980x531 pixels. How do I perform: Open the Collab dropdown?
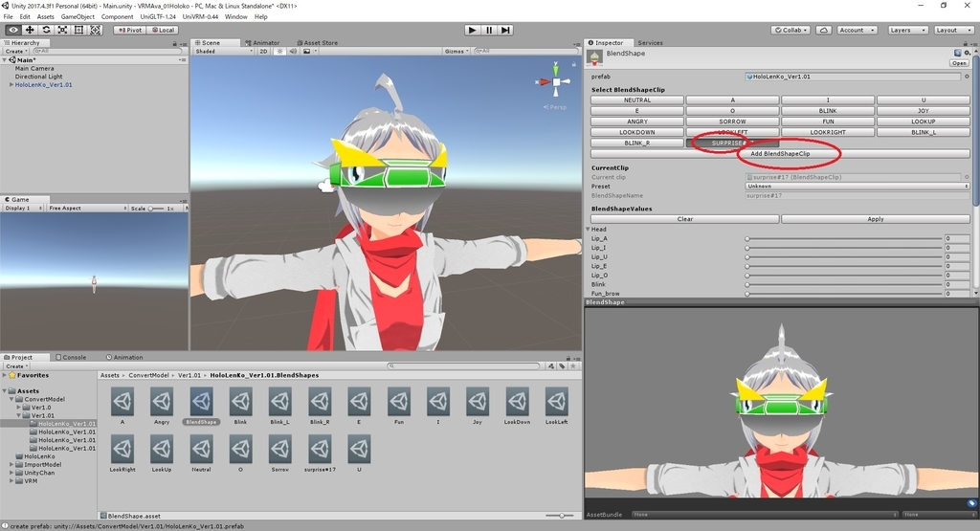(x=791, y=30)
